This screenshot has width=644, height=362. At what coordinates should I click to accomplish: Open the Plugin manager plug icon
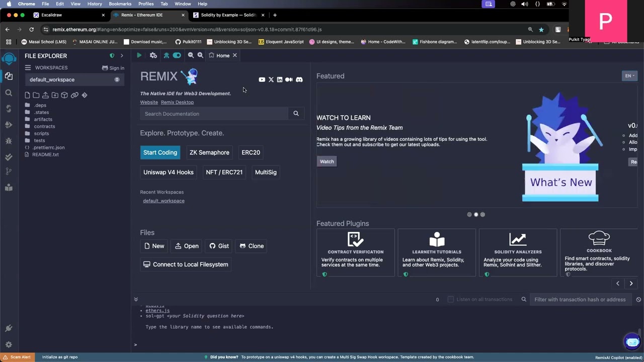tap(9, 328)
